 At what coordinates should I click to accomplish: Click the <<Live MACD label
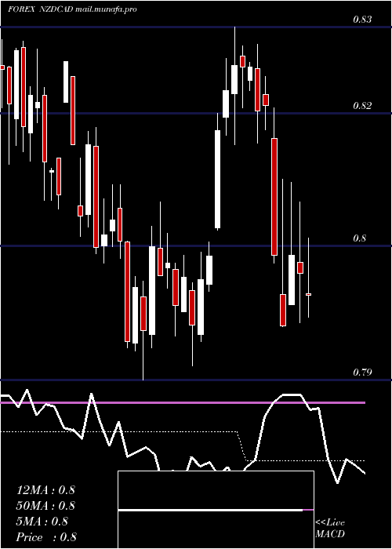pyautogui.click(x=330, y=528)
